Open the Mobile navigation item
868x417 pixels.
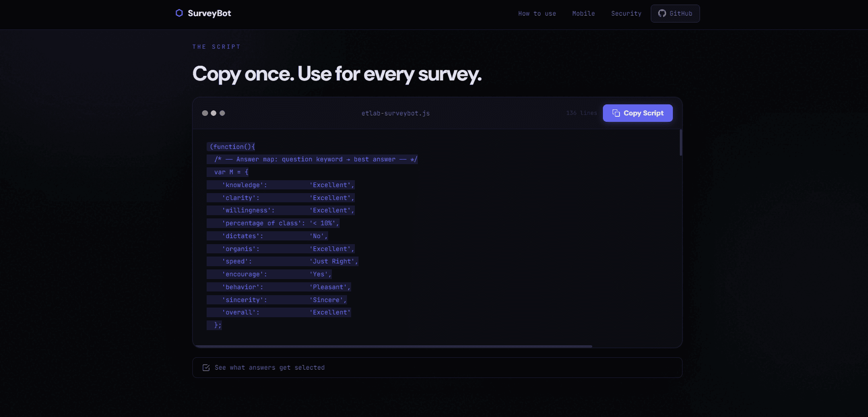pos(583,13)
